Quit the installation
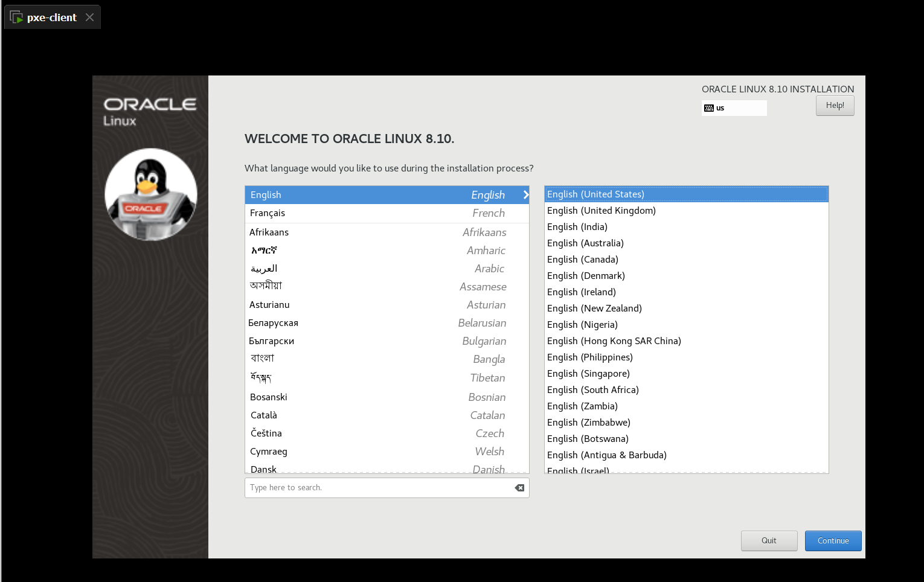The width and height of the screenshot is (924, 582). [769, 541]
